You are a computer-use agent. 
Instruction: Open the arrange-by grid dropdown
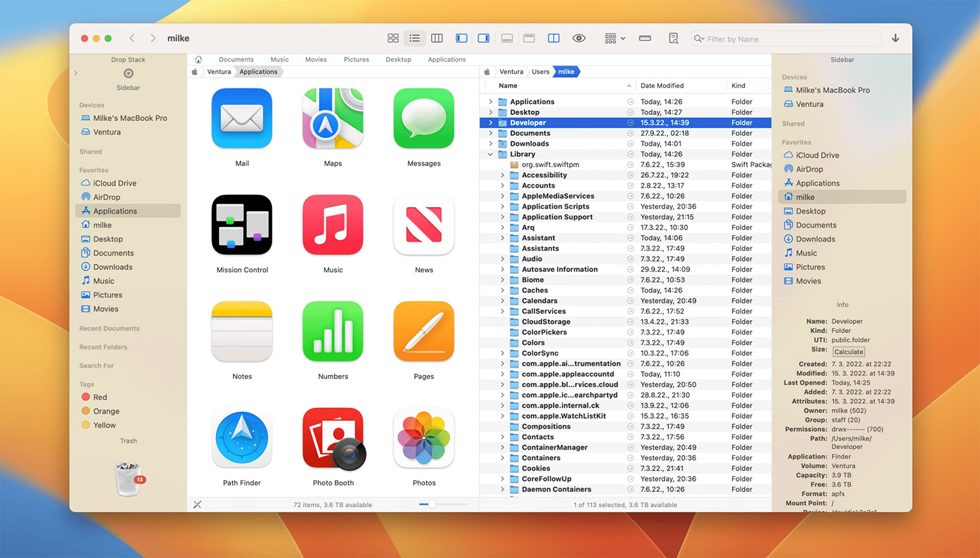[614, 39]
